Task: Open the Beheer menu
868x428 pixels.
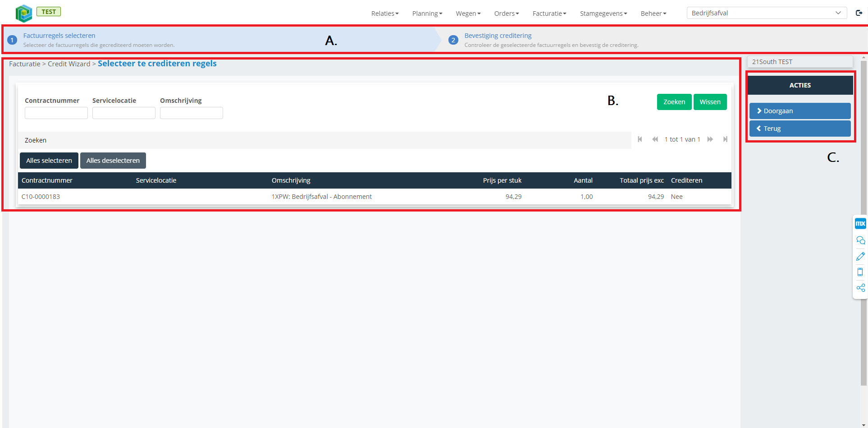Action: (653, 14)
